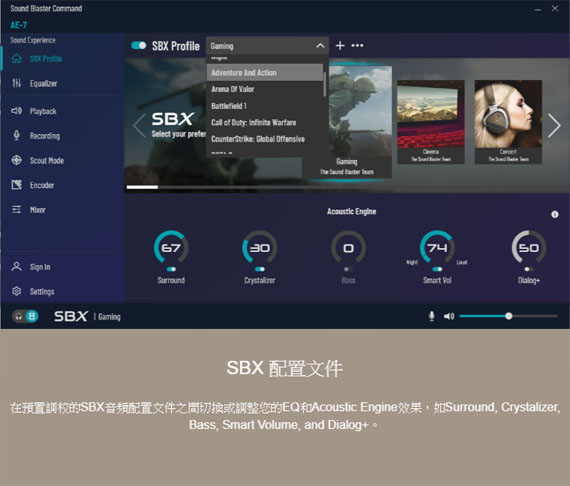Click the plus icon to add a profile
This screenshot has height=486, width=570.
[x=340, y=45]
